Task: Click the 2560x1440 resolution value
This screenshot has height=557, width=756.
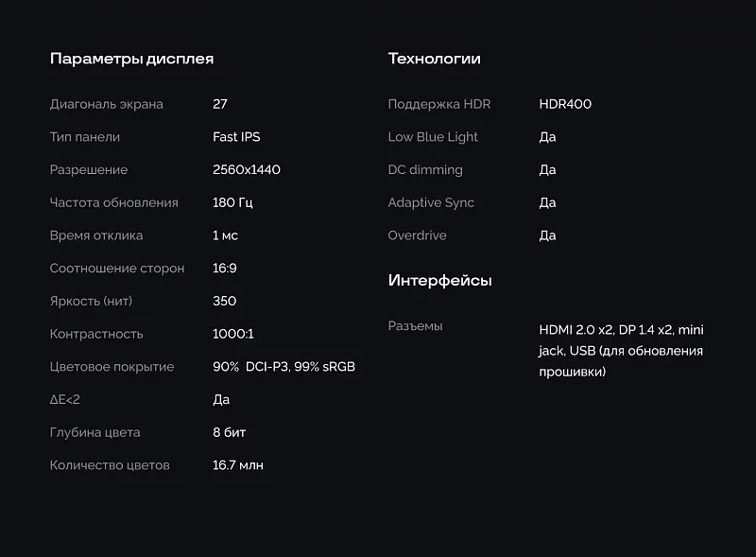Action: click(246, 170)
